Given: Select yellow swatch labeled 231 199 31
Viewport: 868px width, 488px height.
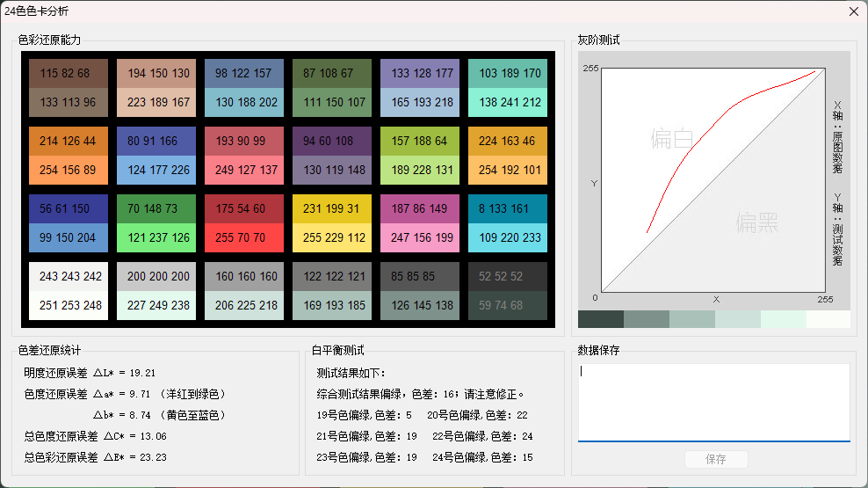Looking at the screenshot, I should (332, 208).
